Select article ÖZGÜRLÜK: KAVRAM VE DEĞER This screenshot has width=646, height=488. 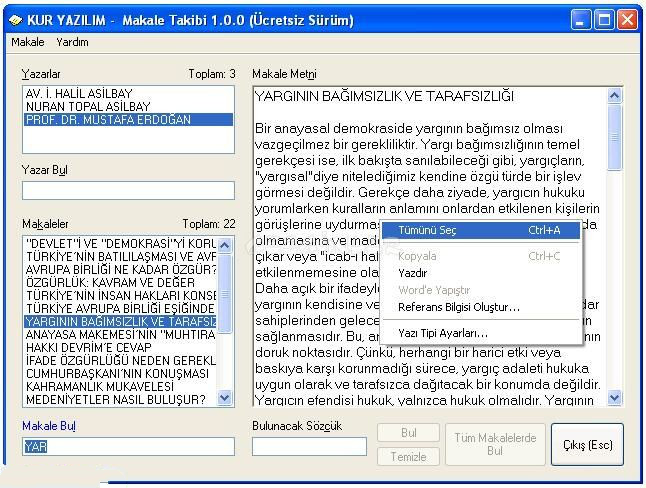tap(120, 283)
